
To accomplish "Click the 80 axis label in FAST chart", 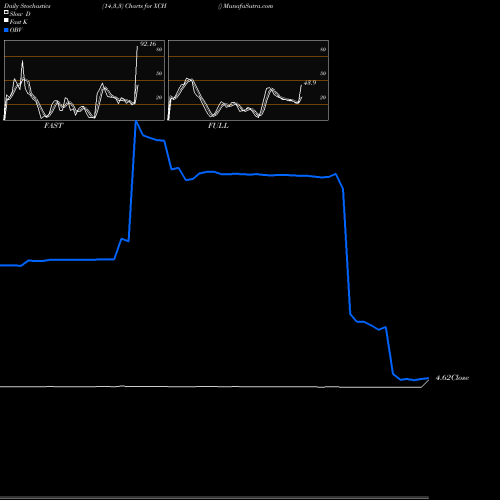I will pyautogui.click(x=159, y=49).
